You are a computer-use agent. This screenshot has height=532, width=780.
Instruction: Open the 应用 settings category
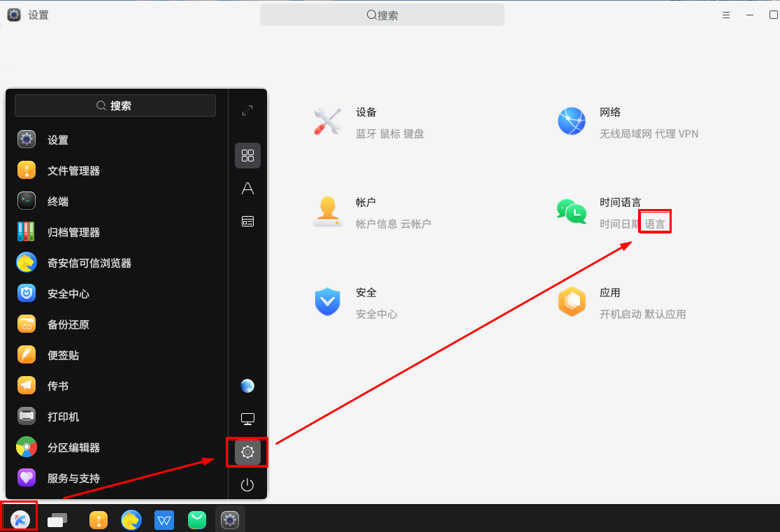(609, 292)
